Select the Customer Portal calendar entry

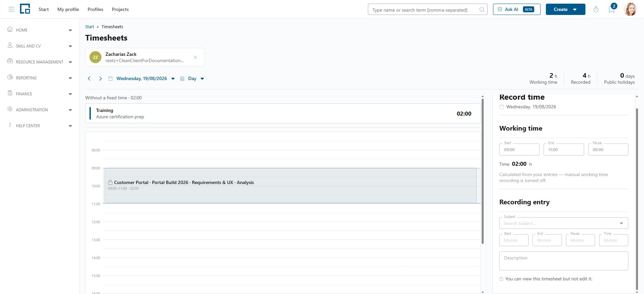[x=290, y=185]
